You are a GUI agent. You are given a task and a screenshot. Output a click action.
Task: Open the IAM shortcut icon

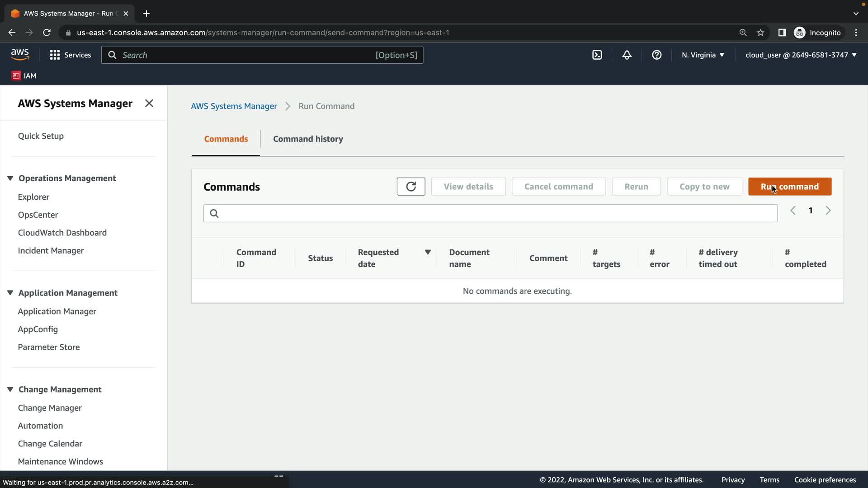click(x=16, y=76)
